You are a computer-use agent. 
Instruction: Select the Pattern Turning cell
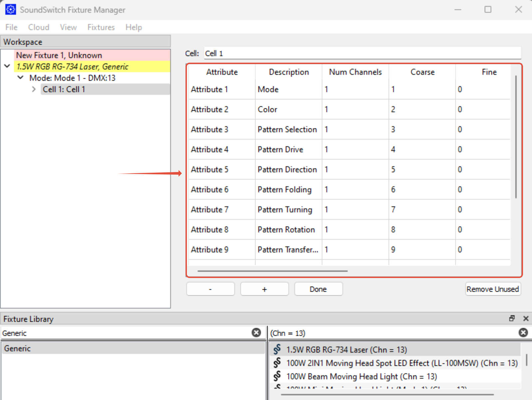[288, 209]
